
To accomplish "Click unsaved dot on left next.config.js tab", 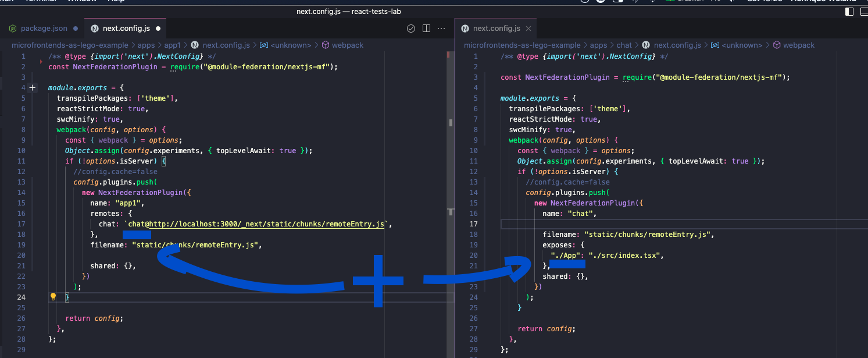I will [158, 28].
